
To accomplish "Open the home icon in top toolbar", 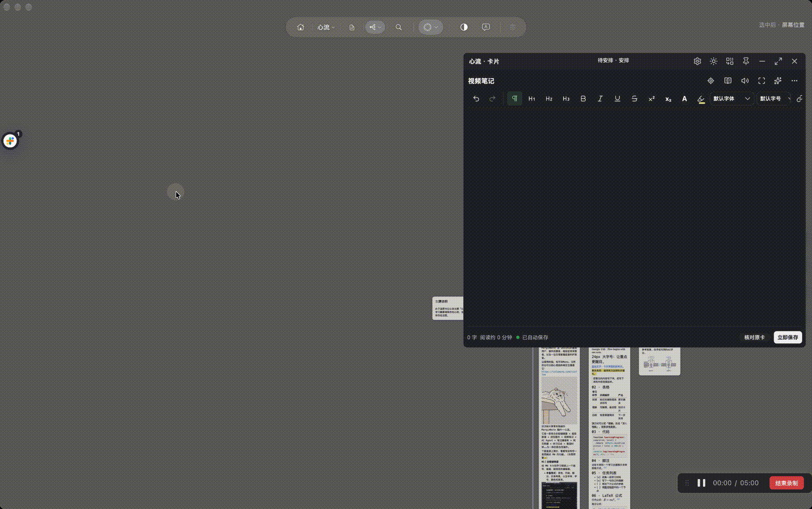I will click(301, 27).
